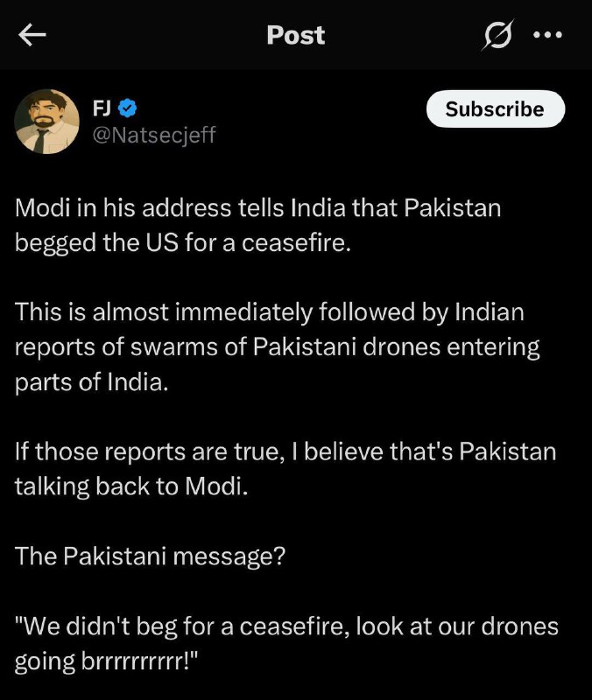Image resolution: width=592 pixels, height=700 pixels.
Task: Select the line starting 'If those reports are true'
Action: [285, 451]
